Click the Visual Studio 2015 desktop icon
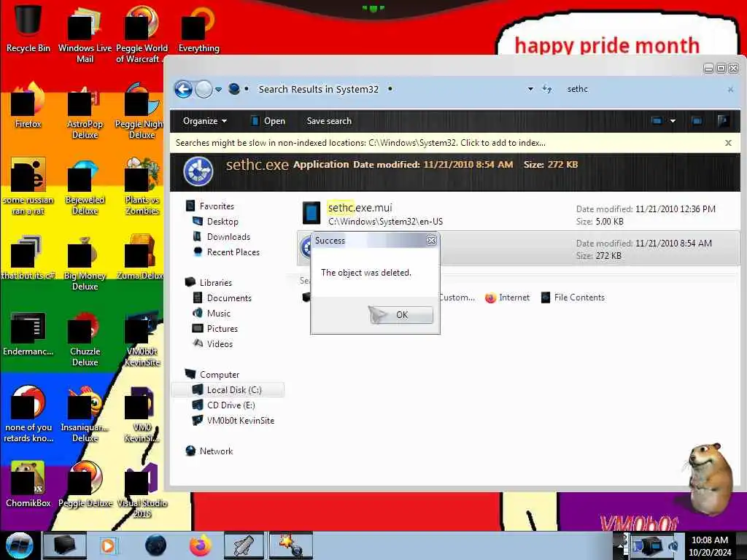The image size is (747, 560). coord(142,491)
